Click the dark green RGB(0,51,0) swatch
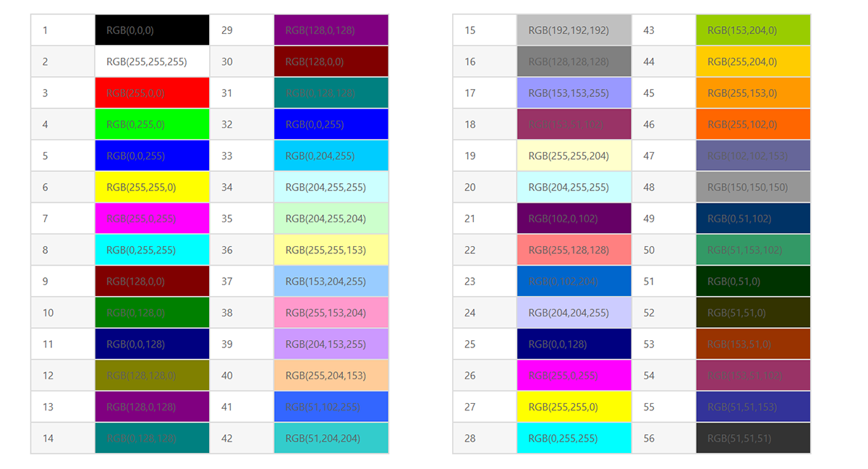 click(x=753, y=282)
